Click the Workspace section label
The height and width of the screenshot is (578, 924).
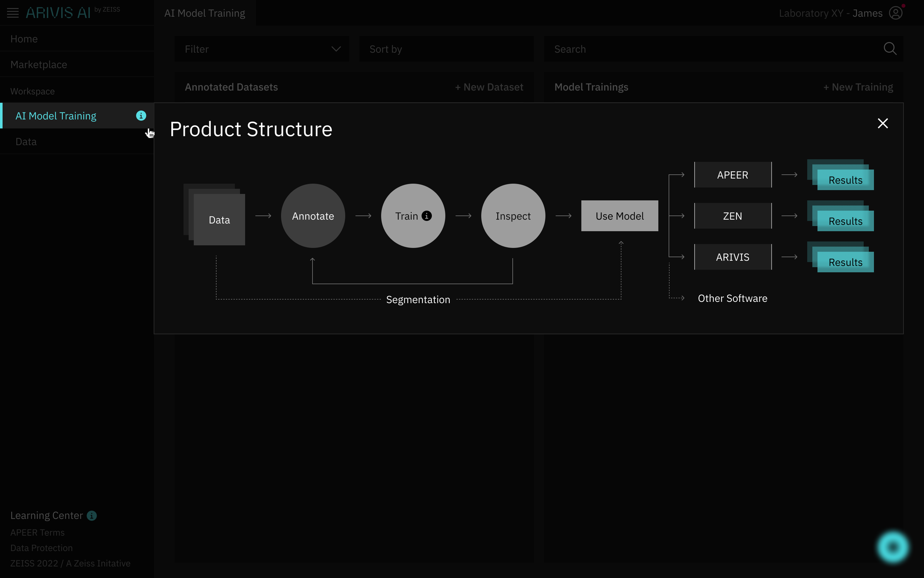coord(32,92)
